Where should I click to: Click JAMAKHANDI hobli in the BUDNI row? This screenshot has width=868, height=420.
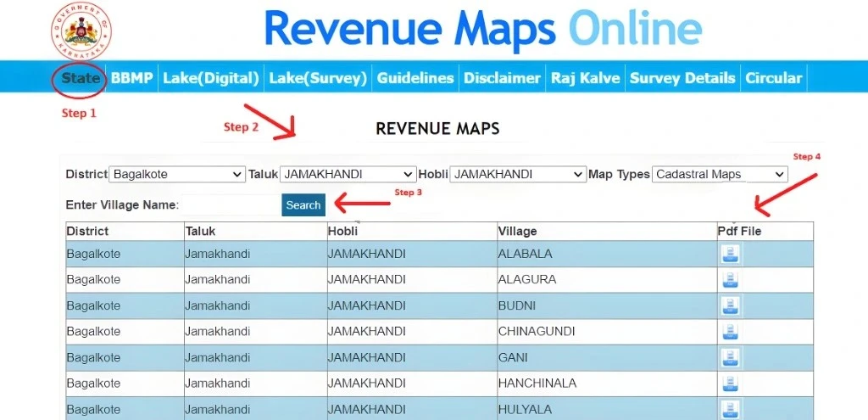point(366,305)
